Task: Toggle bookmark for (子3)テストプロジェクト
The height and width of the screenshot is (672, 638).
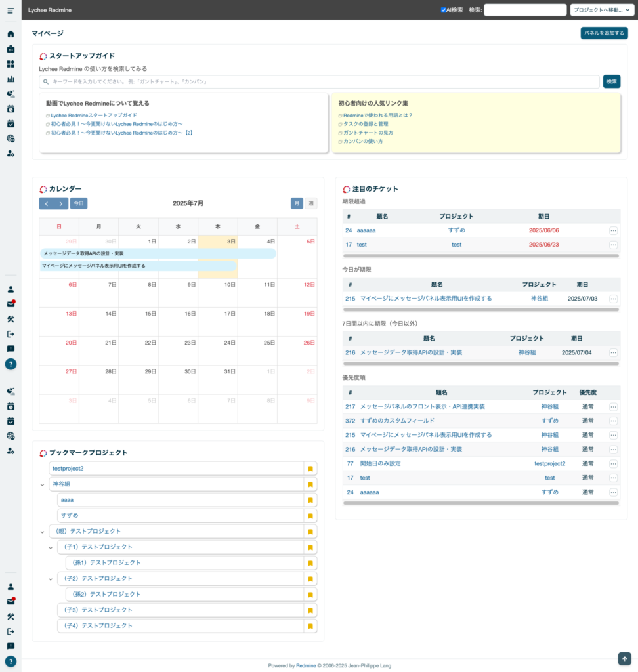Action: (x=310, y=610)
